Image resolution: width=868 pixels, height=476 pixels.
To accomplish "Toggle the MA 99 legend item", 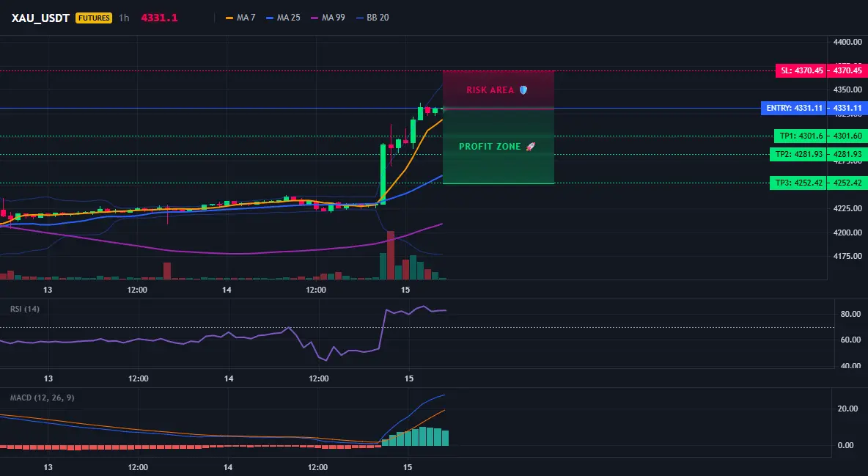I will point(328,18).
